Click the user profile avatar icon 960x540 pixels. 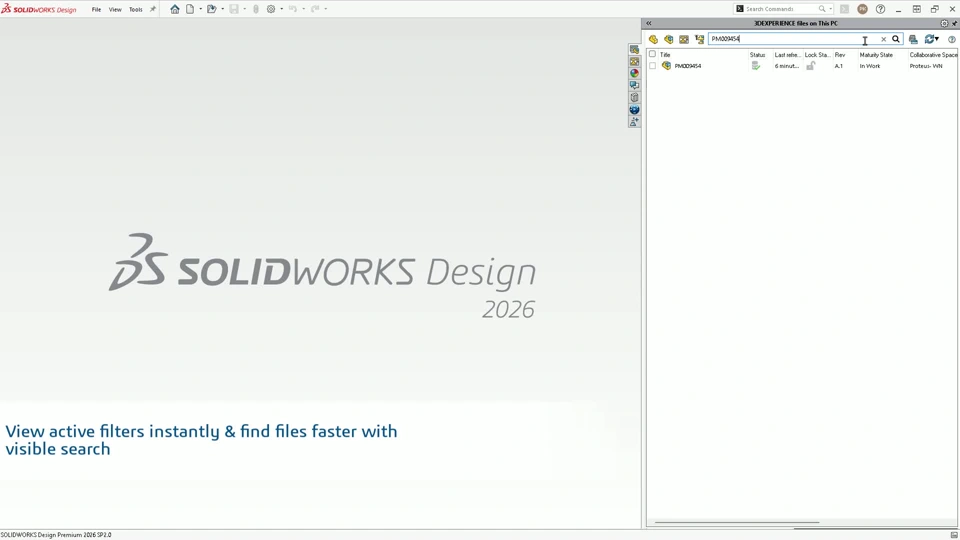point(863,9)
